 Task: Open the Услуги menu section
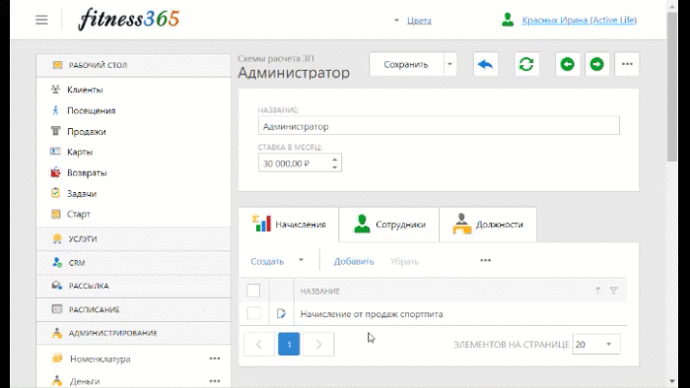coord(133,239)
